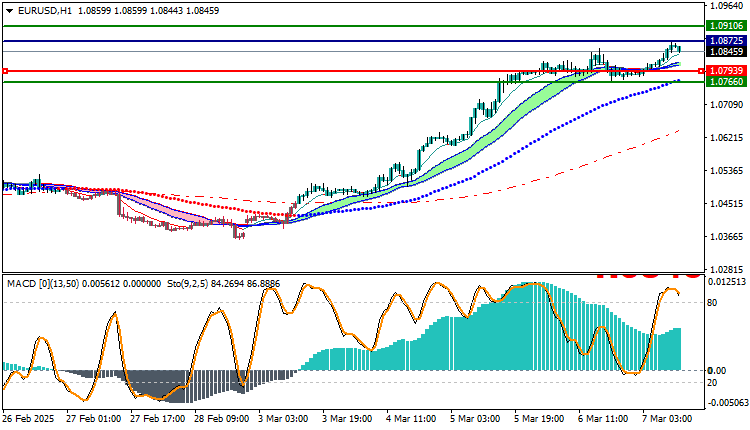Screen dimensions: 750x430
Task: Click the 27 Feb 17:00 time label
Action: tap(157, 419)
